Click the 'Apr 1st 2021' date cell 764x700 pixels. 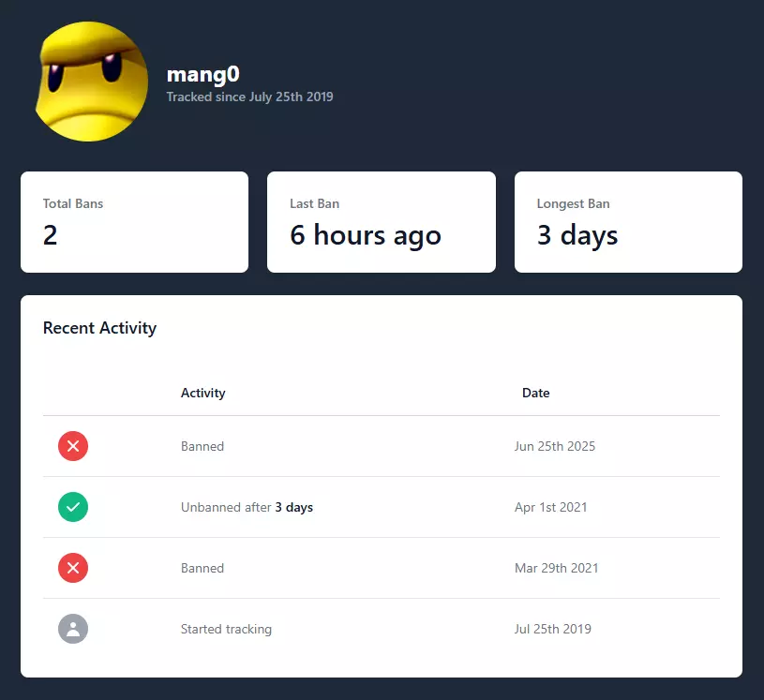click(551, 507)
